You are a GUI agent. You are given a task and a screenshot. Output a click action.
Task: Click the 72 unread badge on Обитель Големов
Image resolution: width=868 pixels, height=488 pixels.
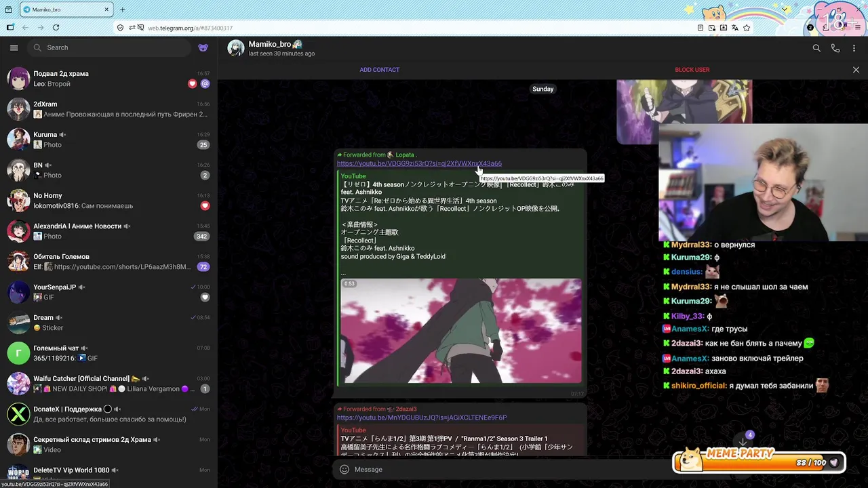(x=203, y=267)
